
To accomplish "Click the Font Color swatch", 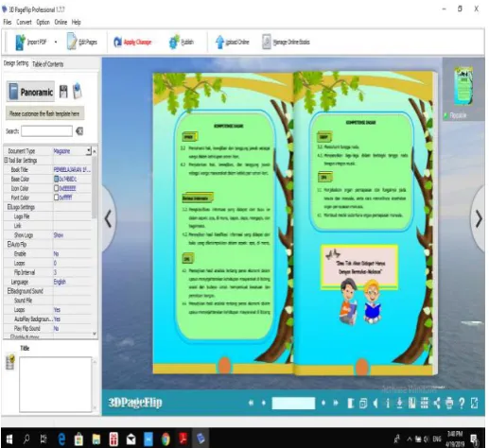I will pos(56,198).
